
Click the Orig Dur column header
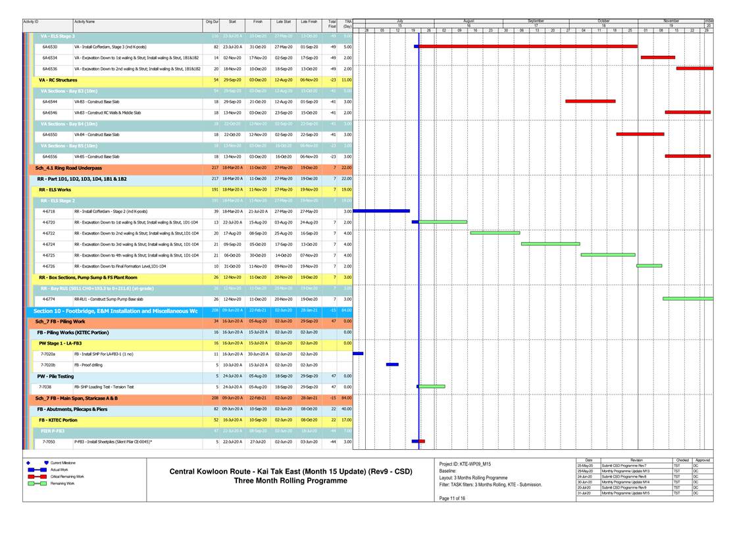pos(212,22)
